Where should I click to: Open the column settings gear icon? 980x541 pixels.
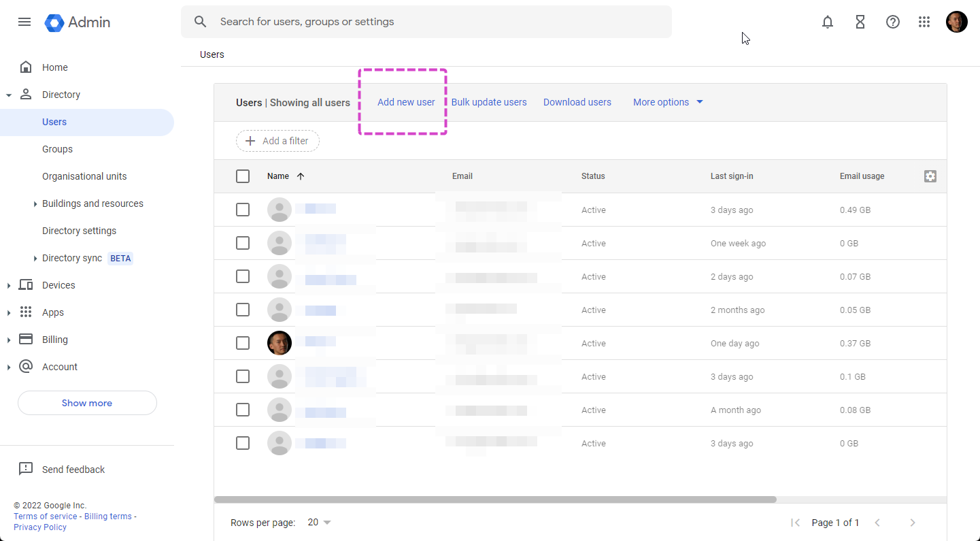(930, 176)
